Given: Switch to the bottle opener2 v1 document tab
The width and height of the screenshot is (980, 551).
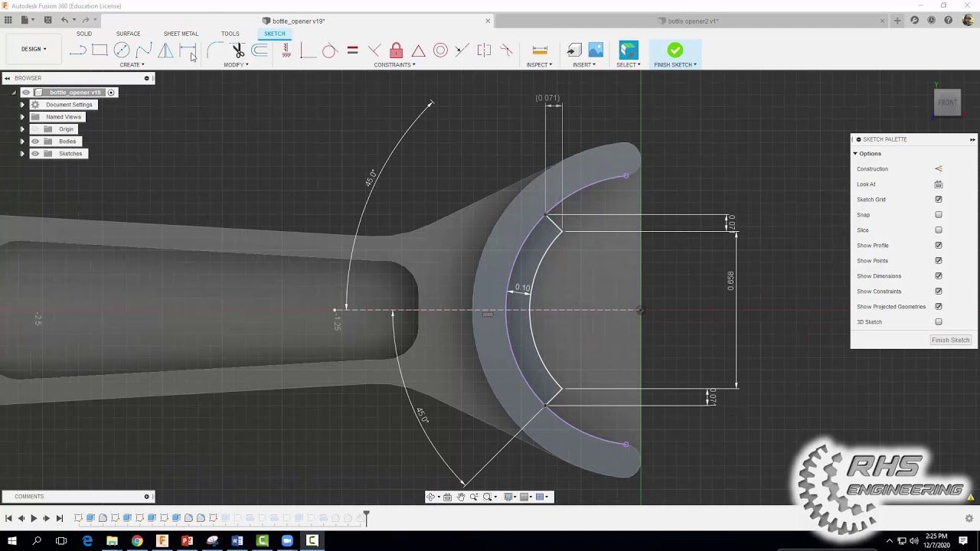Looking at the screenshot, I should pos(692,21).
